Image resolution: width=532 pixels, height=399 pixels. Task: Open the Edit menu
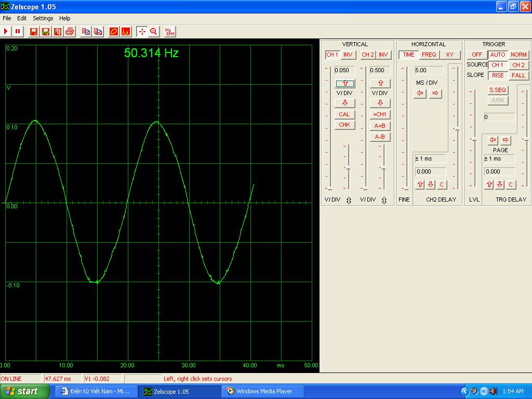coord(22,18)
